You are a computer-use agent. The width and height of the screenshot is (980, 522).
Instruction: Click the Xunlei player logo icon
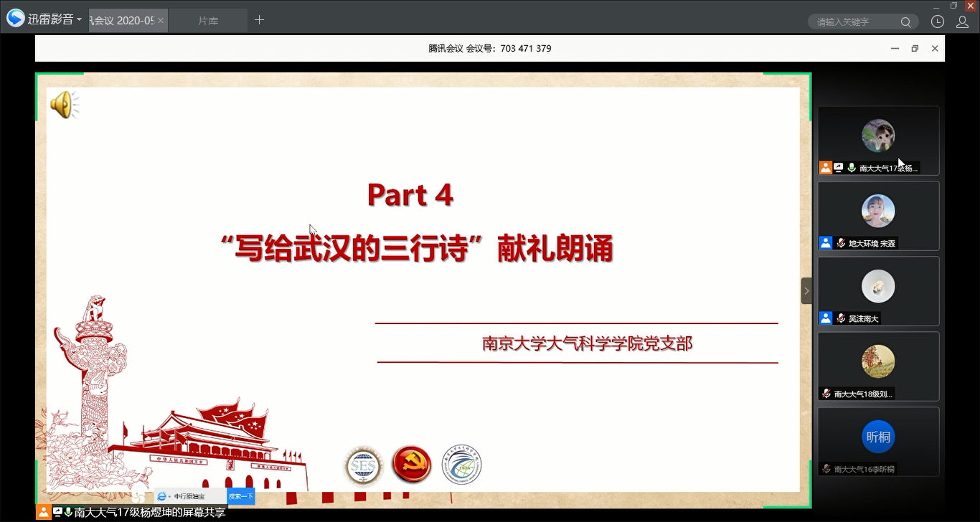click(16, 19)
